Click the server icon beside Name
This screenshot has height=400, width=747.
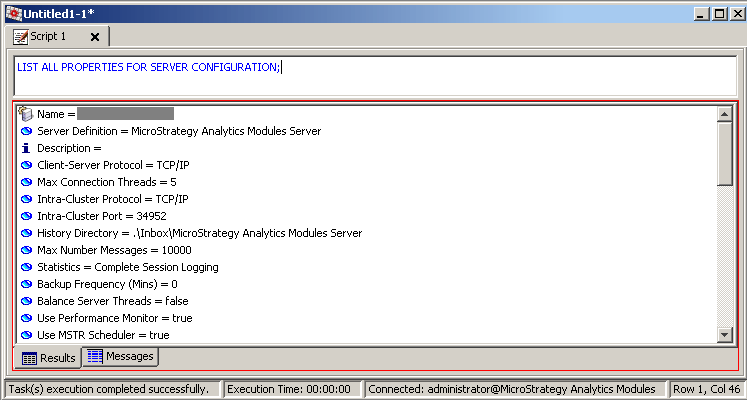tap(26, 114)
